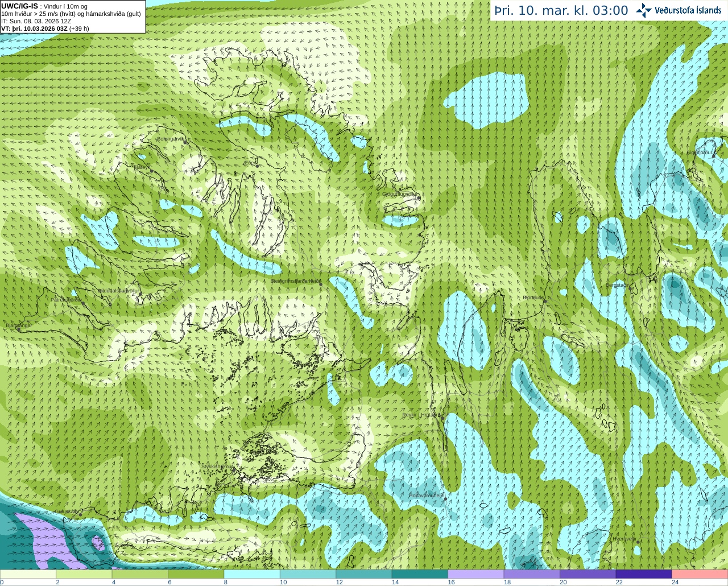Select the dark indigo 22–24 m/s legend swatch
Viewport: 728px width, 586px height.
pyautogui.click(x=644, y=574)
